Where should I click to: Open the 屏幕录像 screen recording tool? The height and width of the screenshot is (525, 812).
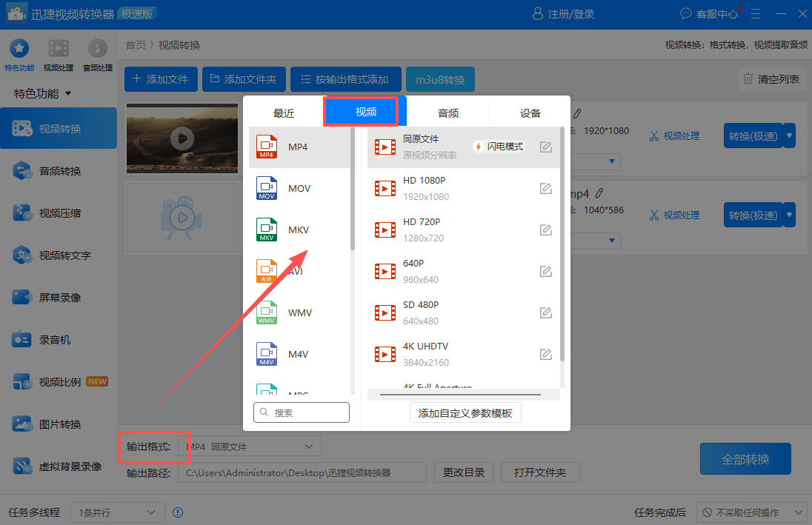point(59,297)
